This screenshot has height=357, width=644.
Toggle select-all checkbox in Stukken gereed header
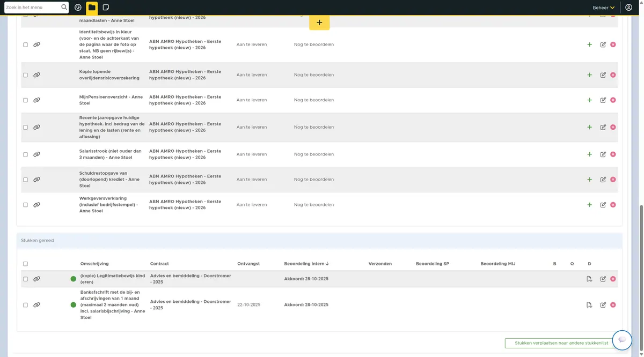[x=25, y=264]
